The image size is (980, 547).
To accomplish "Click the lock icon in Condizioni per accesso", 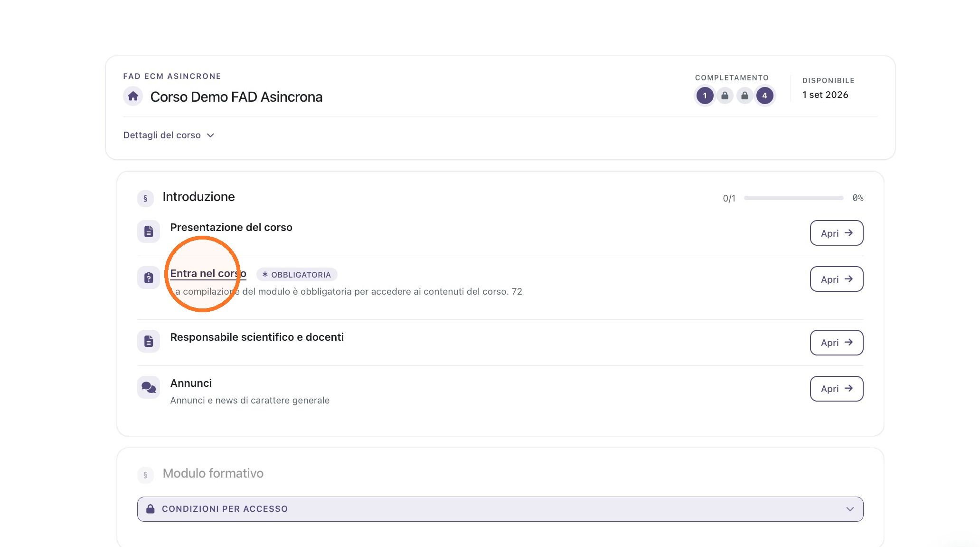I will (x=150, y=509).
